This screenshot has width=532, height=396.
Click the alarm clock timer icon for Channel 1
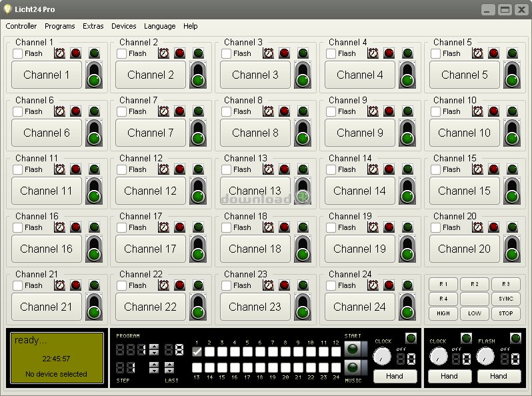tap(59, 53)
